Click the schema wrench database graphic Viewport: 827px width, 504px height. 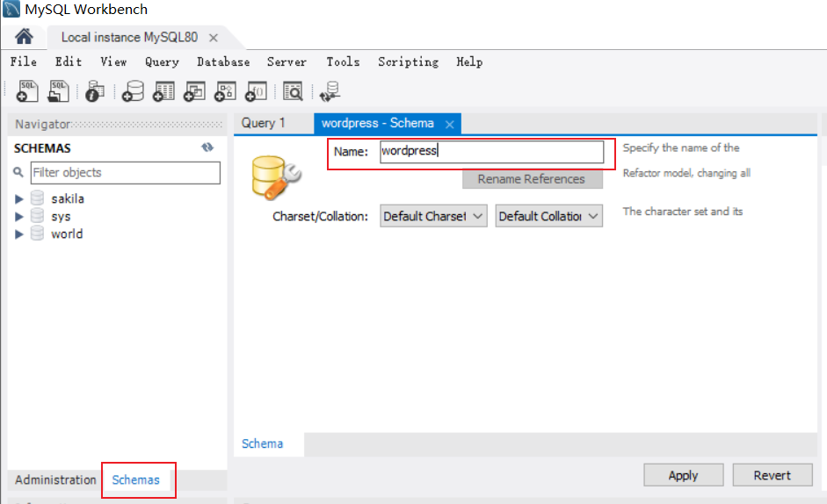click(x=276, y=177)
